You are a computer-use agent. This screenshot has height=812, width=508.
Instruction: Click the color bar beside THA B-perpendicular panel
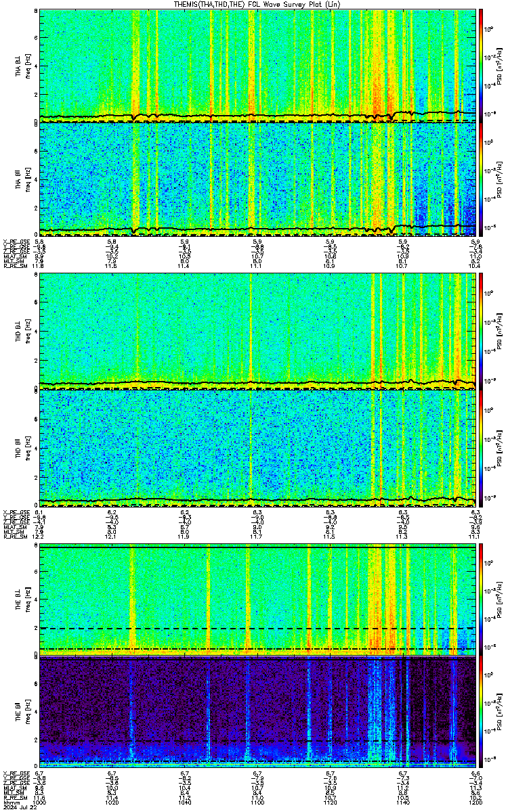tap(481, 65)
